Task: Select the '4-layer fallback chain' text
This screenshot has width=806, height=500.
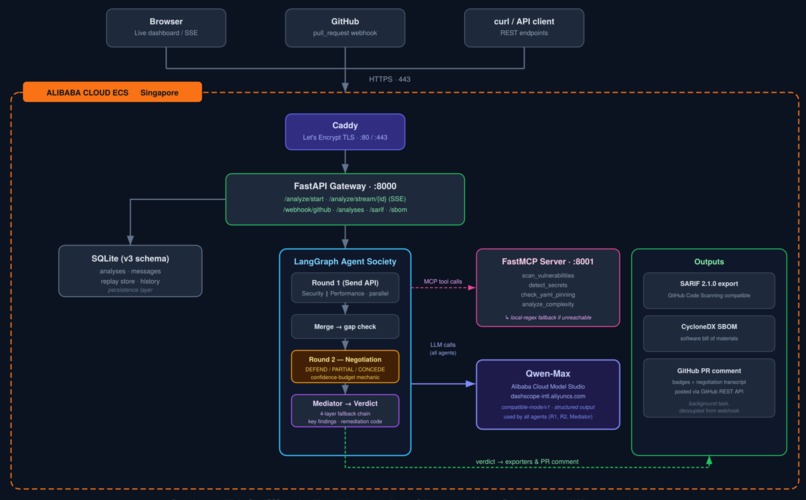Action: click(x=345, y=414)
